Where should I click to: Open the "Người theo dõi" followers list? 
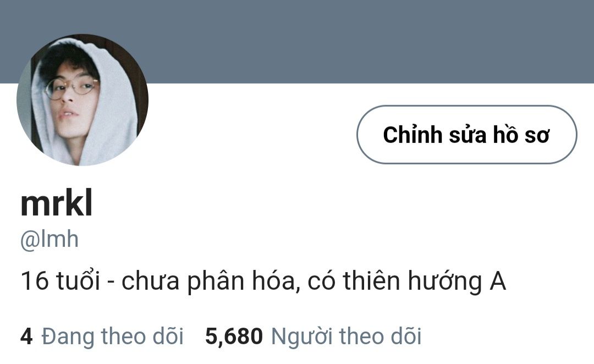coord(346,337)
